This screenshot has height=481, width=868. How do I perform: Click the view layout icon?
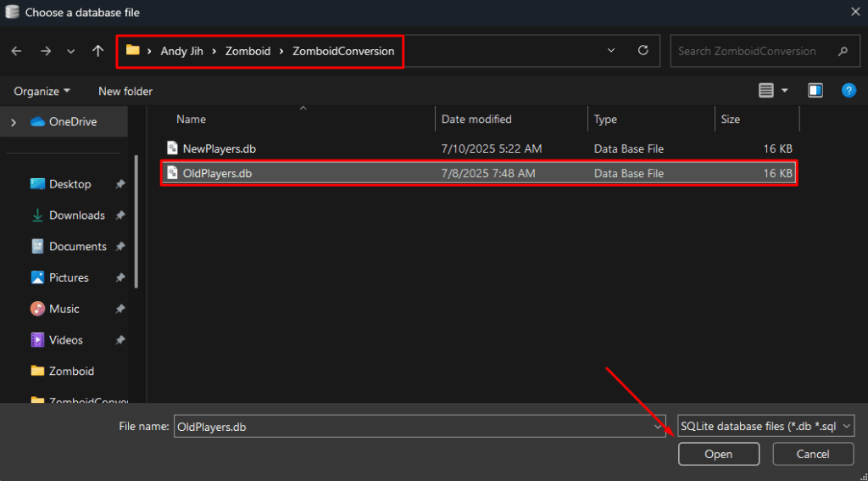click(x=766, y=91)
